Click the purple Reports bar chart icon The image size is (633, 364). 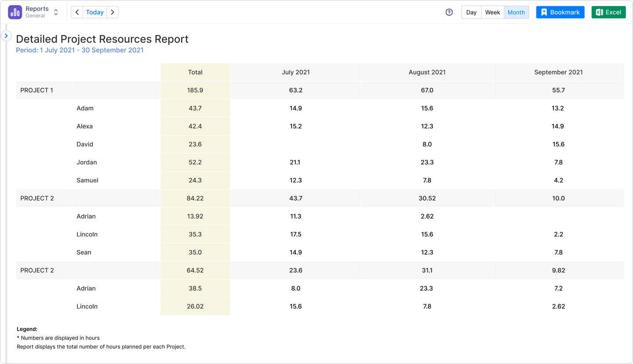(15, 12)
